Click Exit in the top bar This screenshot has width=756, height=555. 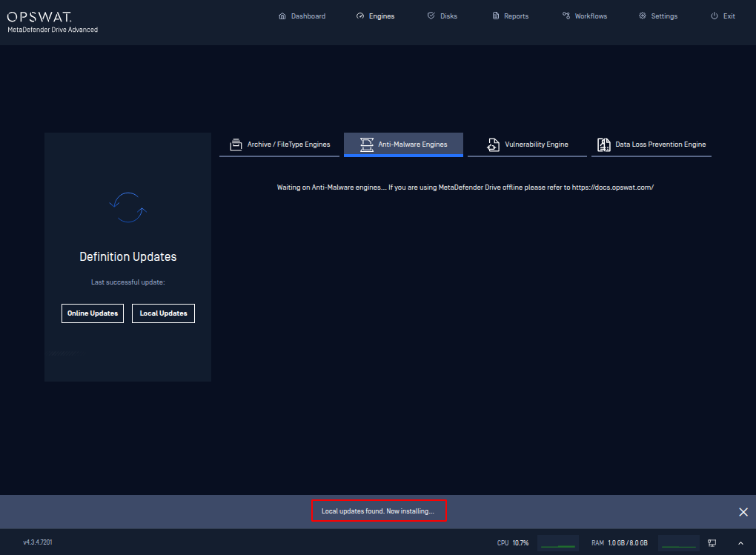(723, 16)
